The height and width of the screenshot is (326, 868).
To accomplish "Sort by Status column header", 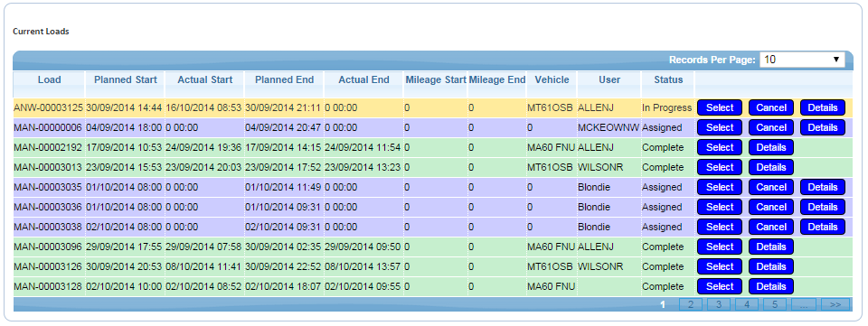I will pos(668,80).
